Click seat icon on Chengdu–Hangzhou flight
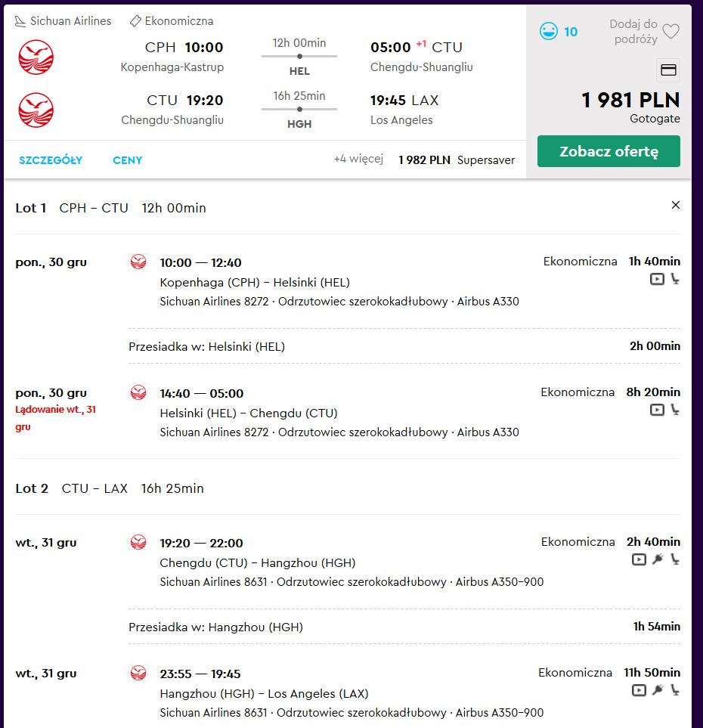 pos(675,559)
